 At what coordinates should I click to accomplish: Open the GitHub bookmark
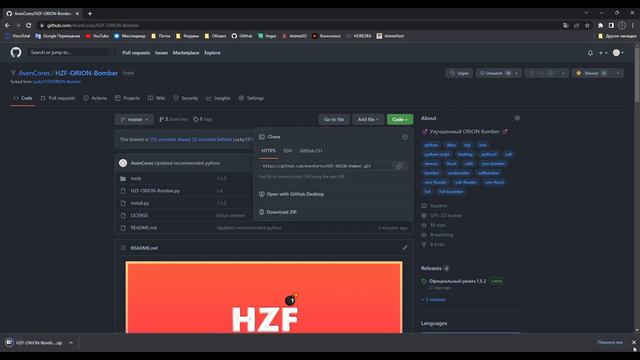click(x=242, y=36)
